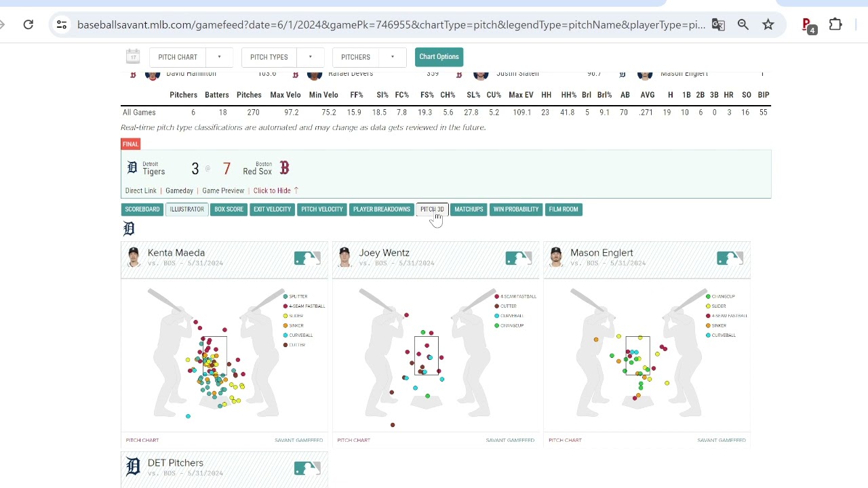The width and height of the screenshot is (868, 488).
Task: Click the MLB logo on Joey Wentz's card
Action: pos(519,258)
